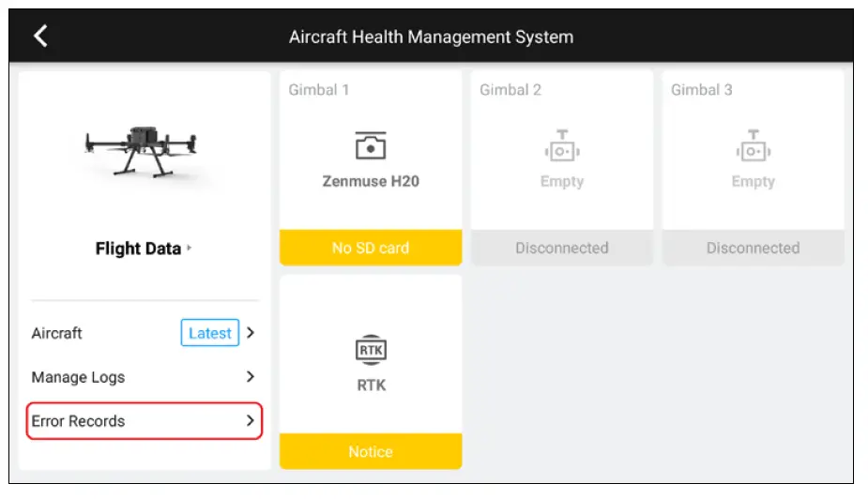Select the Gimbal 1 card label
This screenshot has width=868, height=499.
point(320,90)
